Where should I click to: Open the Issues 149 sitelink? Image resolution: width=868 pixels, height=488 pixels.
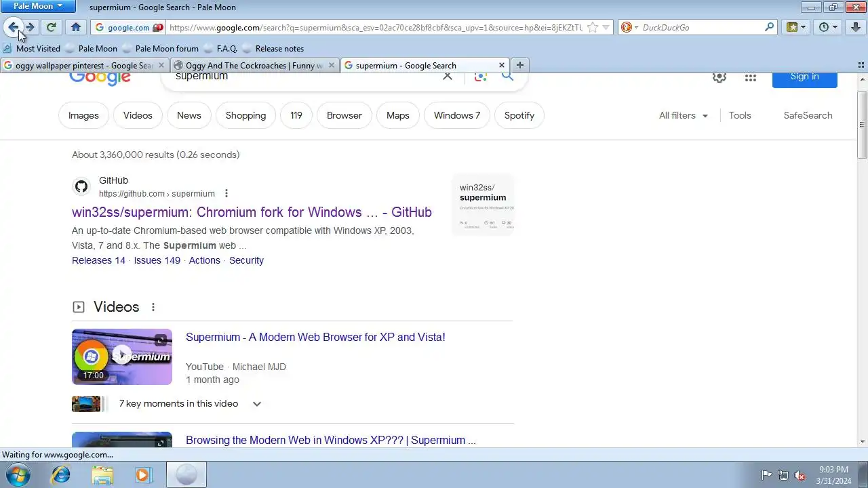pyautogui.click(x=157, y=260)
